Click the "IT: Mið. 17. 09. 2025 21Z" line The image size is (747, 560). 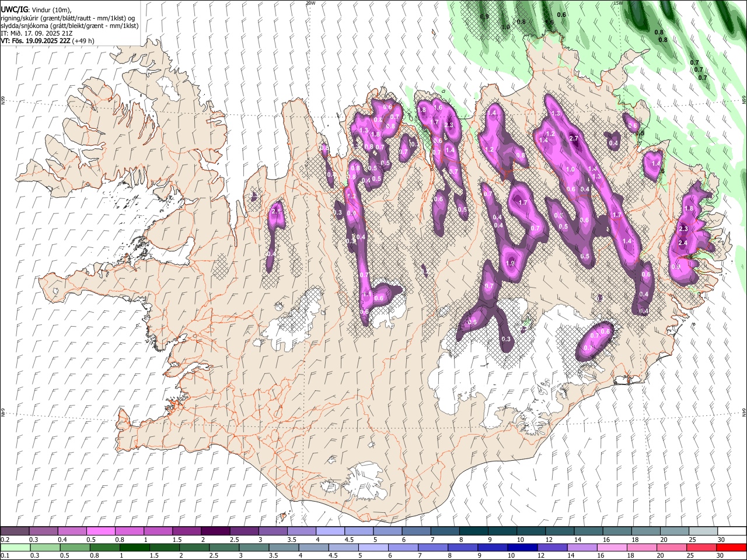[37, 33]
